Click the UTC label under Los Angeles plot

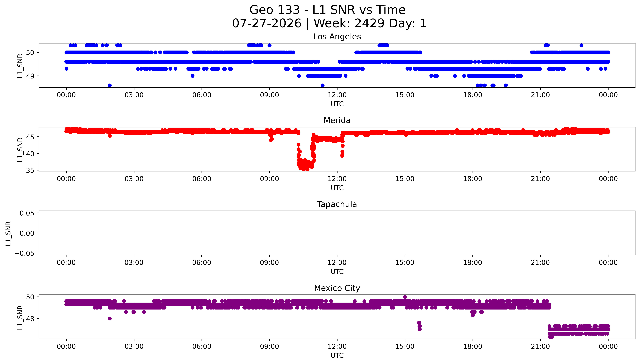click(x=337, y=104)
